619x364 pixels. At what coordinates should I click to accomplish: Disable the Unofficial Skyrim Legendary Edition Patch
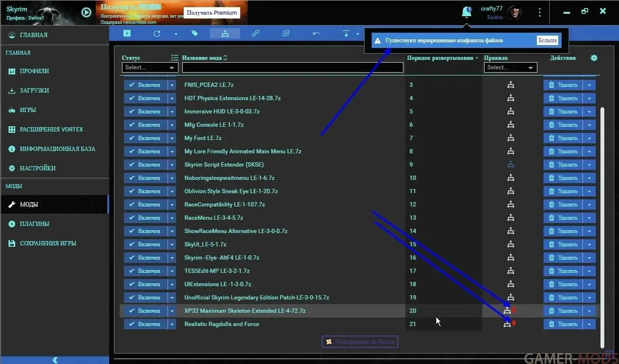(145, 298)
